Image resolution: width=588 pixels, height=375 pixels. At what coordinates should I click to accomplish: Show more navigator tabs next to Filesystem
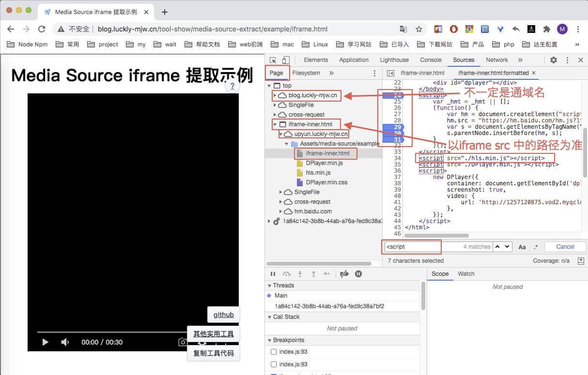tap(331, 73)
